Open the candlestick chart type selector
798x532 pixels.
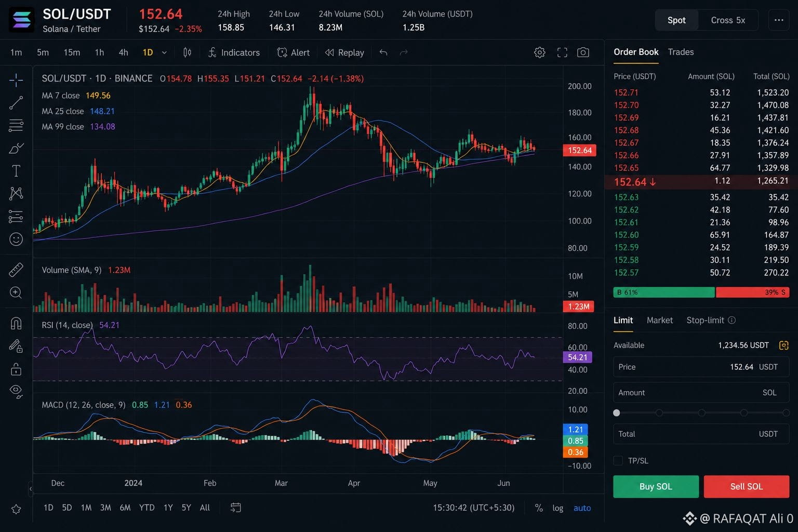(x=187, y=52)
